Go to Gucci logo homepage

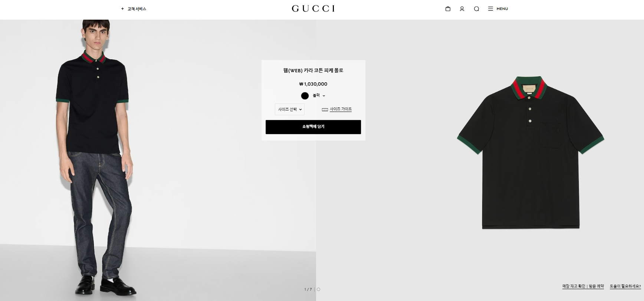[313, 9]
